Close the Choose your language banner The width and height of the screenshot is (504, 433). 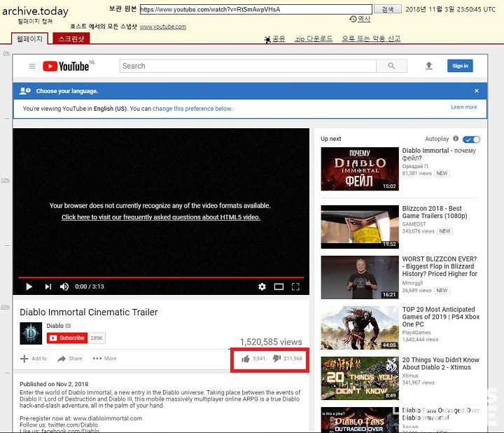click(477, 91)
